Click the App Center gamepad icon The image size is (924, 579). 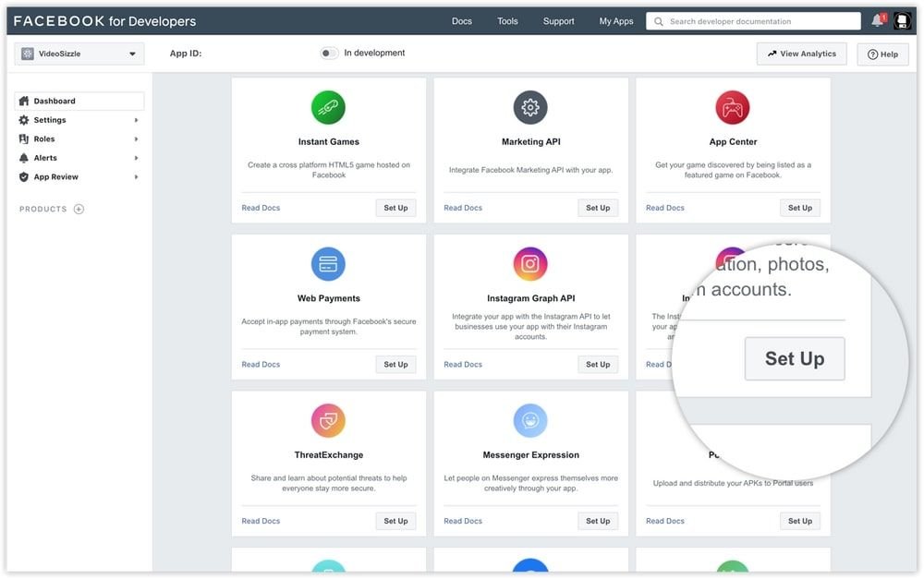click(733, 107)
